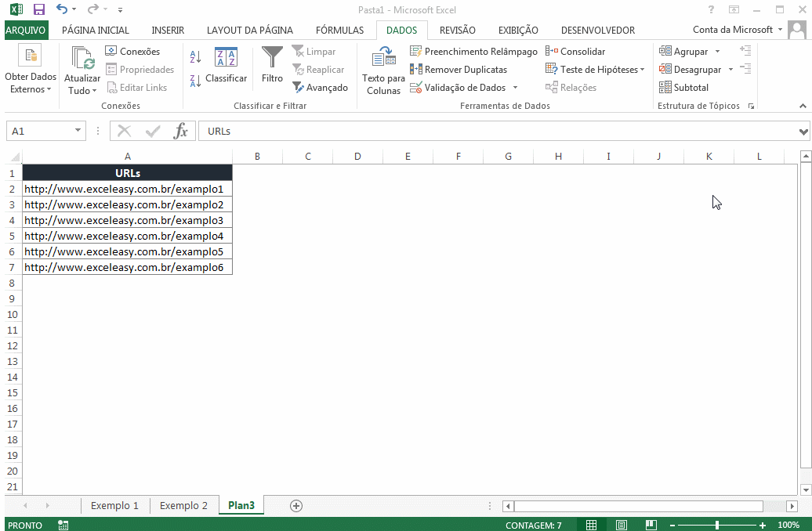This screenshot has height=531, width=812.
Task: Click the zoom slider handle
Action: point(716,525)
